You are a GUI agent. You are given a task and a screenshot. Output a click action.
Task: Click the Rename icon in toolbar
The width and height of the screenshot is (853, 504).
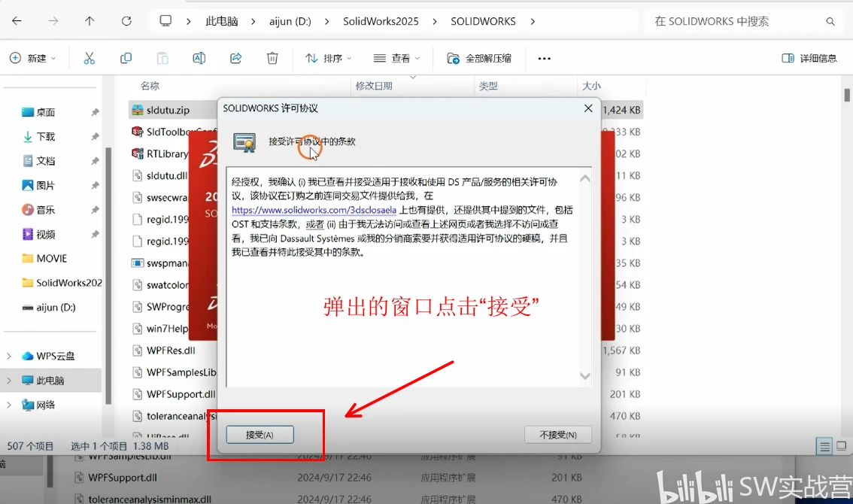point(199,58)
